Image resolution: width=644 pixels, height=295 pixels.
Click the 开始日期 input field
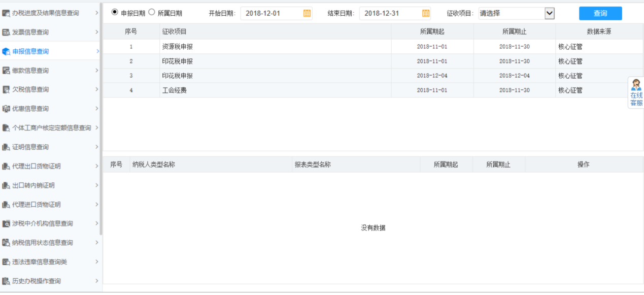pos(272,14)
